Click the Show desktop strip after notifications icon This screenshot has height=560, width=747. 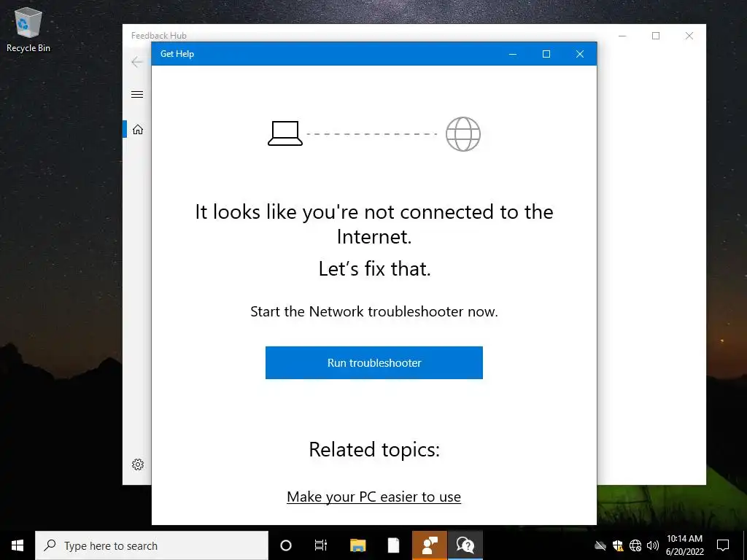click(745, 545)
